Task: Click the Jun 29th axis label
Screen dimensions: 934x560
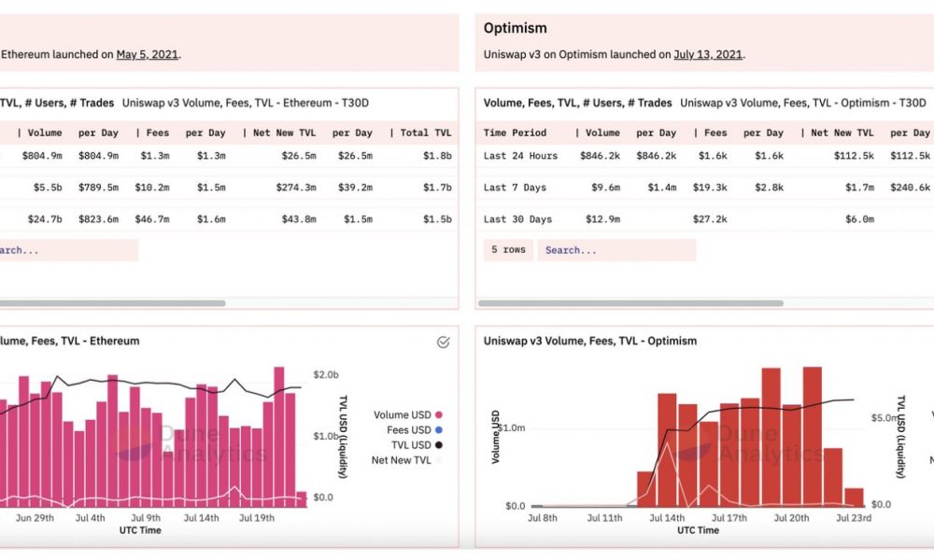Action: click(35, 518)
